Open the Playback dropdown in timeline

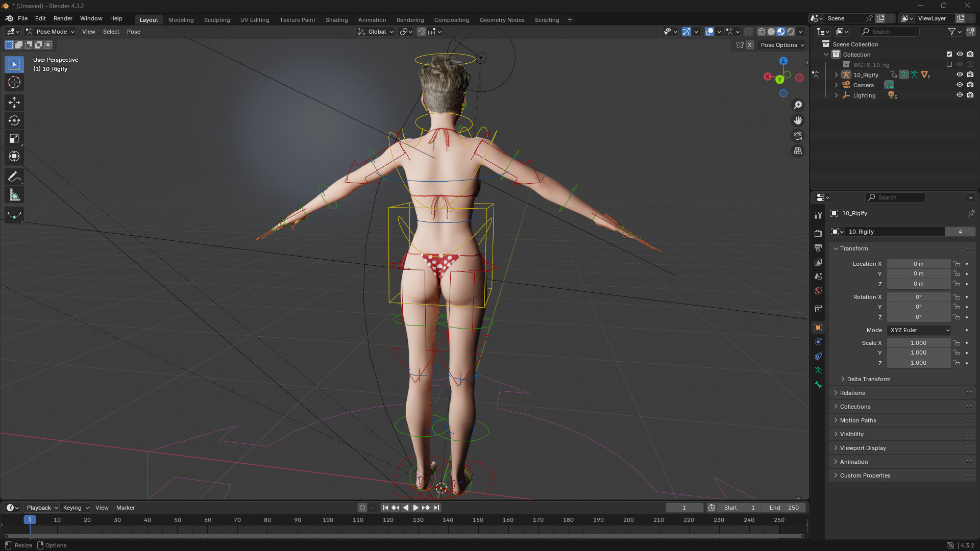click(42, 508)
